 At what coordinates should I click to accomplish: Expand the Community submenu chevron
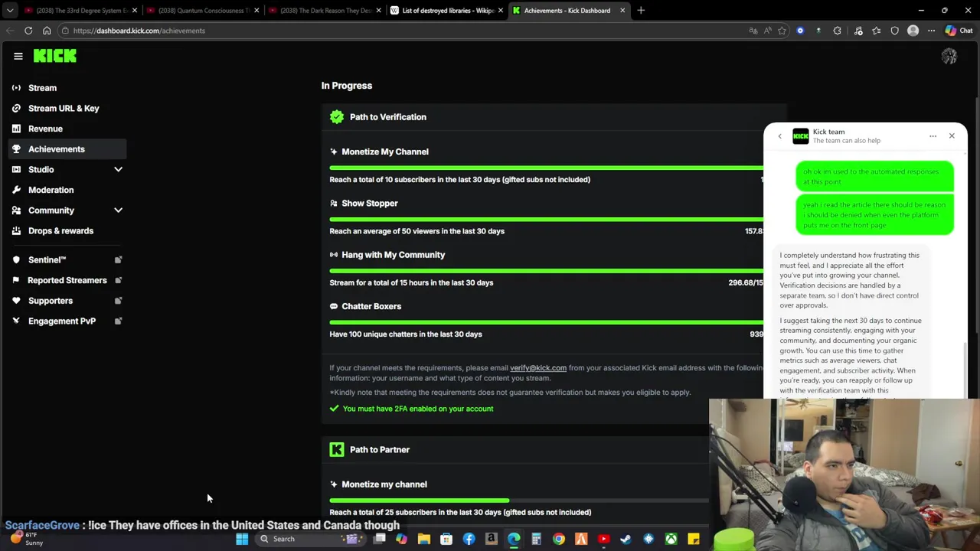pyautogui.click(x=118, y=210)
